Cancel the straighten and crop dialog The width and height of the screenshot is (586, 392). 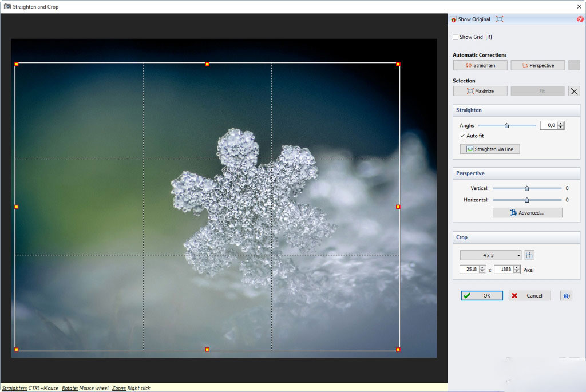pyautogui.click(x=529, y=296)
